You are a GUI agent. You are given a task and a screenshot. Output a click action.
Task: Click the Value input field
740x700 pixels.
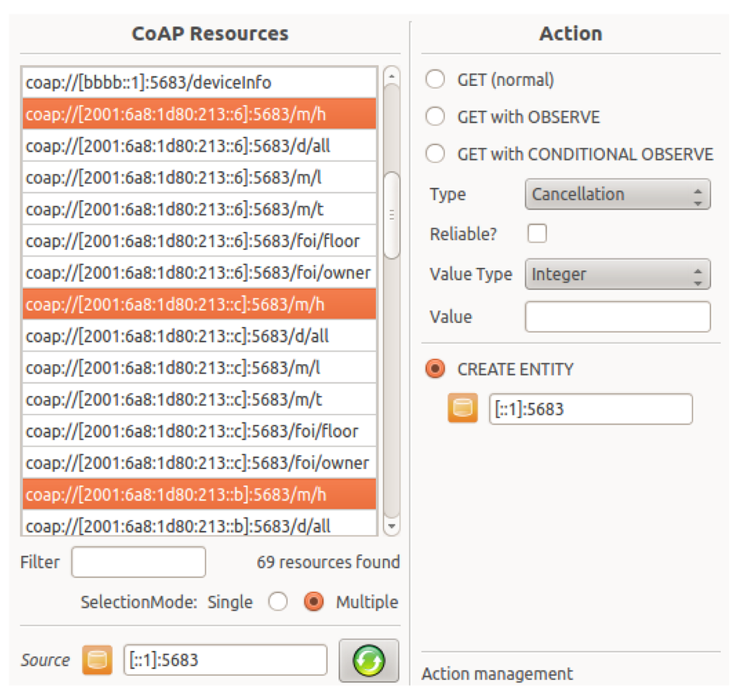617,316
